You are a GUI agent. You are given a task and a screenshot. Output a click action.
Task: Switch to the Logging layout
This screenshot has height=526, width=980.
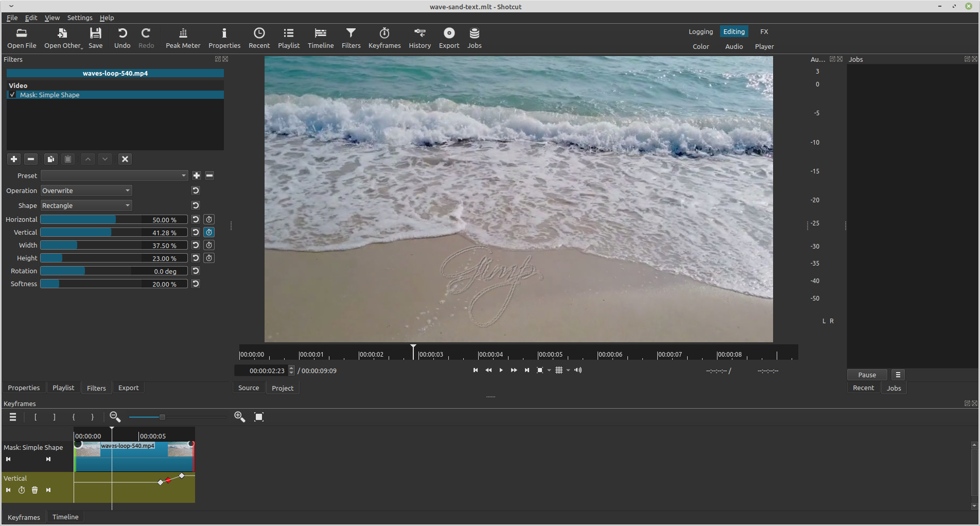(x=701, y=31)
